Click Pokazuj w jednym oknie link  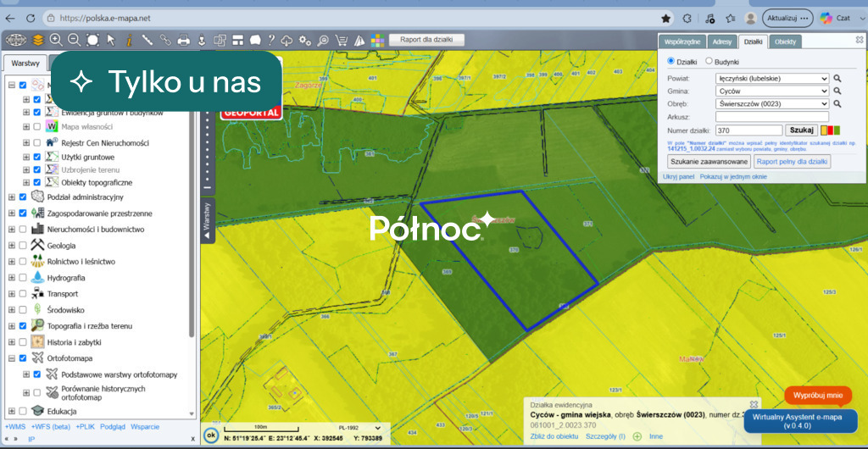(x=733, y=177)
